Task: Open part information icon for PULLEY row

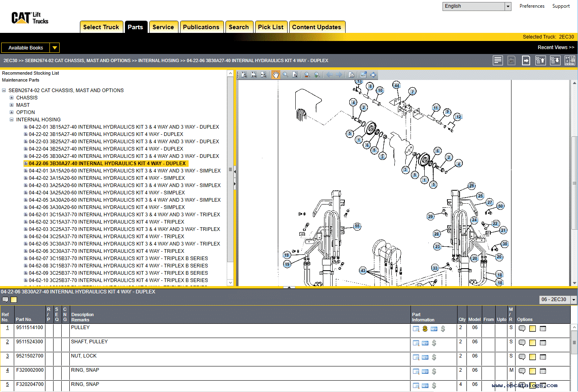Action: [416, 329]
